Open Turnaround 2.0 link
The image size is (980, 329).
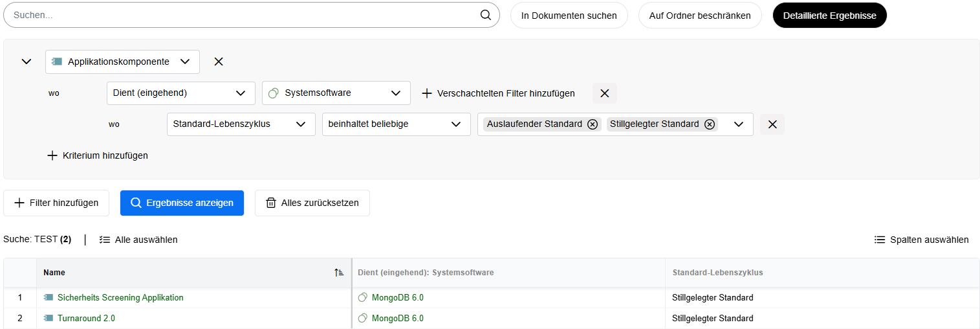86,319
